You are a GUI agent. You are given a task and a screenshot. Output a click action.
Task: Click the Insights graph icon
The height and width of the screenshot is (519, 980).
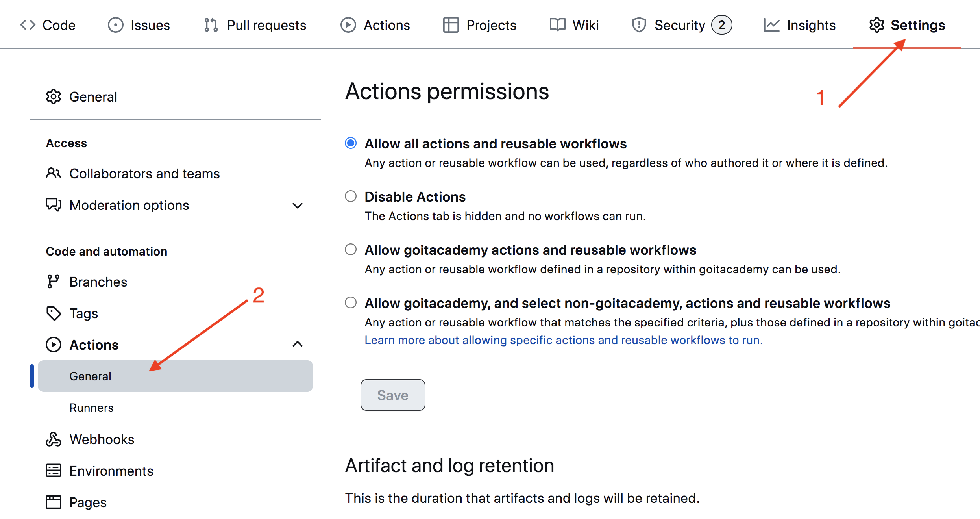tap(772, 24)
